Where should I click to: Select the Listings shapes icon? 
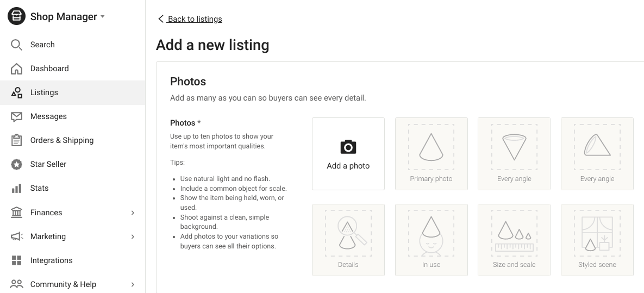pyautogui.click(x=16, y=92)
